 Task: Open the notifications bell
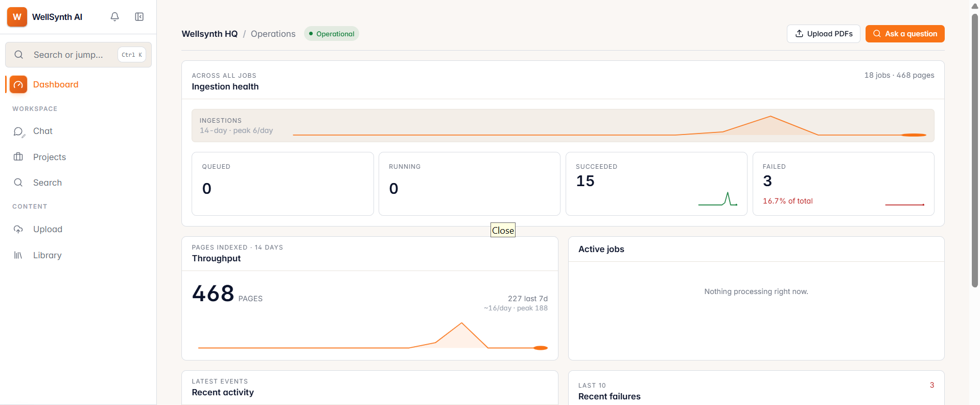114,17
